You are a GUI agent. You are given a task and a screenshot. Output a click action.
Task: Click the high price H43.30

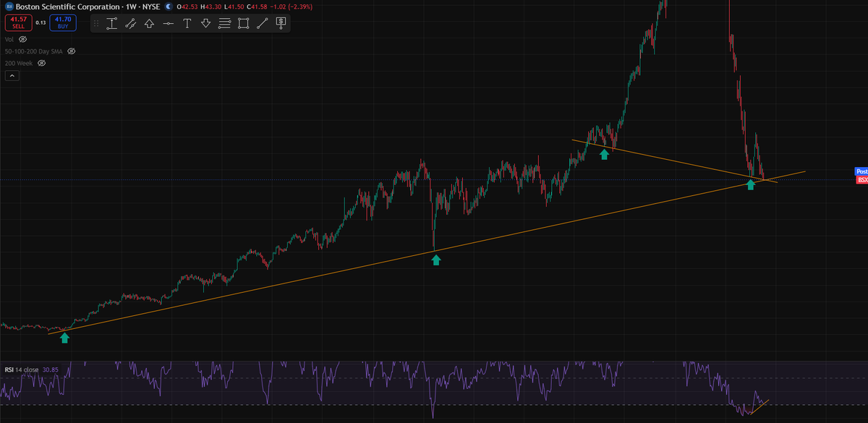(210, 6)
